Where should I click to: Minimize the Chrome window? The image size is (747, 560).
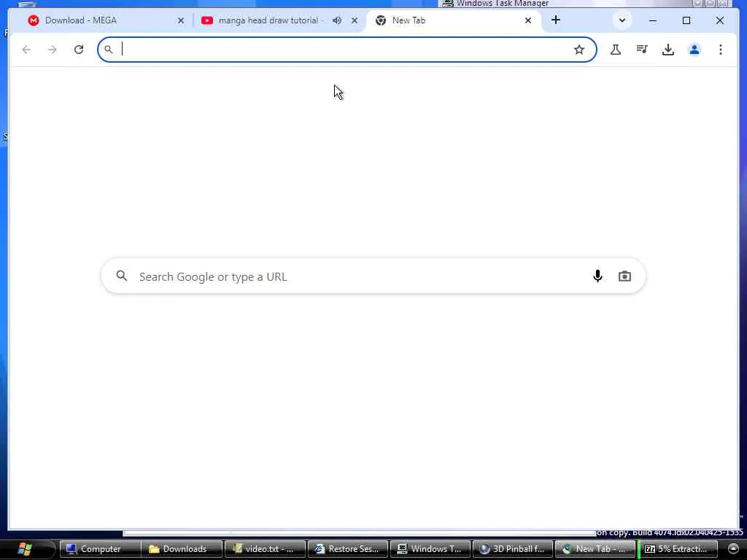point(653,20)
